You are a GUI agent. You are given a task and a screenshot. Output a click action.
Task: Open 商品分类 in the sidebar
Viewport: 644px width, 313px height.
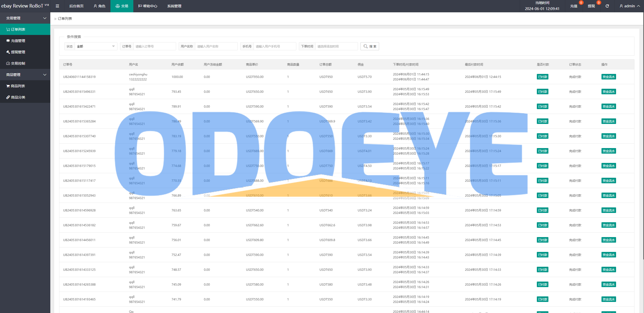click(25, 97)
